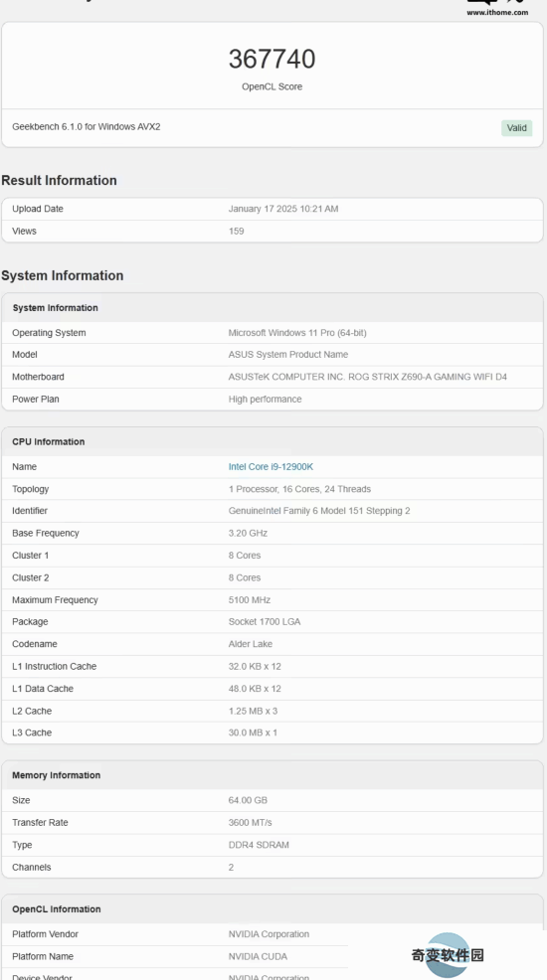Select the 30.0 MB x 1 L3 cache value
The height and width of the screenshot is (980, 547).
pyautogui.click(x=254, y=733)
